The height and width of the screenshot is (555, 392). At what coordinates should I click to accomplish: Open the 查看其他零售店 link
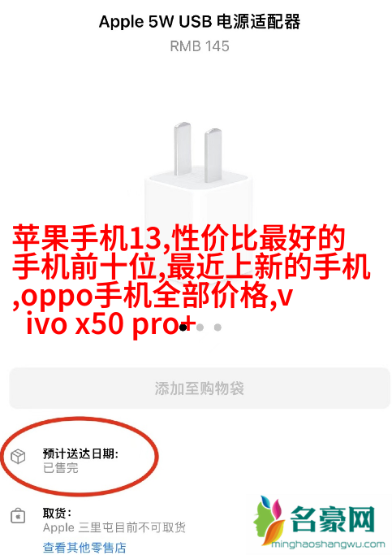pyautogui.click(x=84, y=548)
